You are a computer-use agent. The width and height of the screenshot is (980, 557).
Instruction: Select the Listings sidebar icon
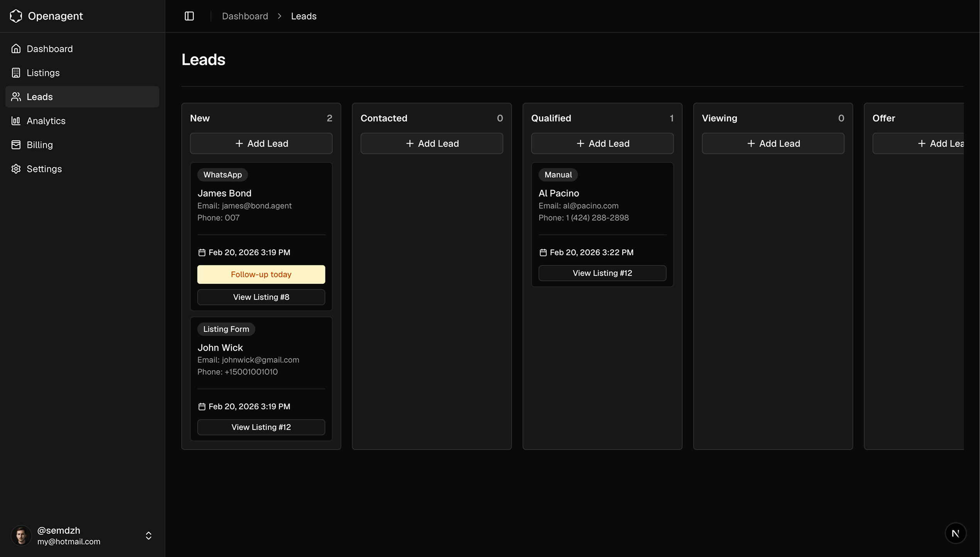point(16,73)
